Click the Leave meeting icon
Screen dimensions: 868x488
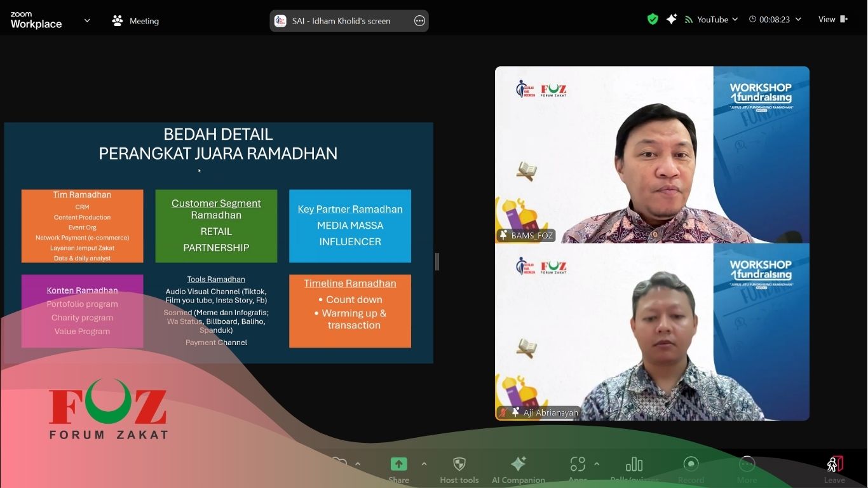(x=835, y=464)
